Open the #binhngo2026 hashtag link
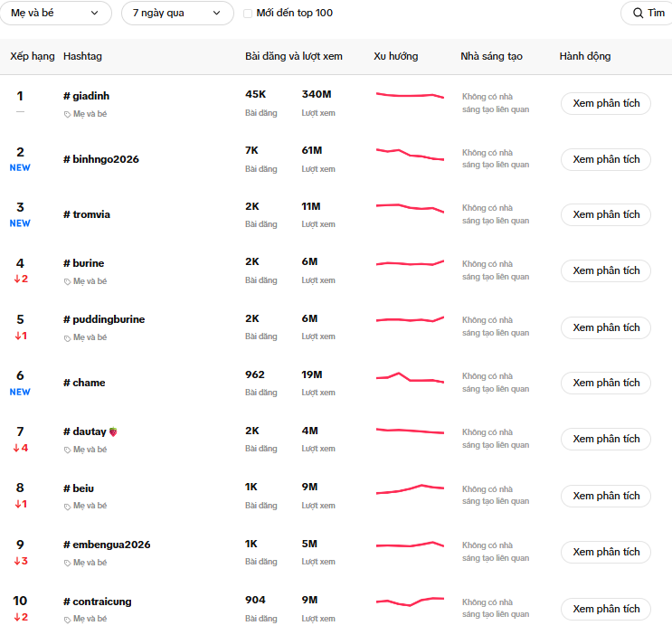The width and height of the screenshot is (672, 635). click(100, 159)
